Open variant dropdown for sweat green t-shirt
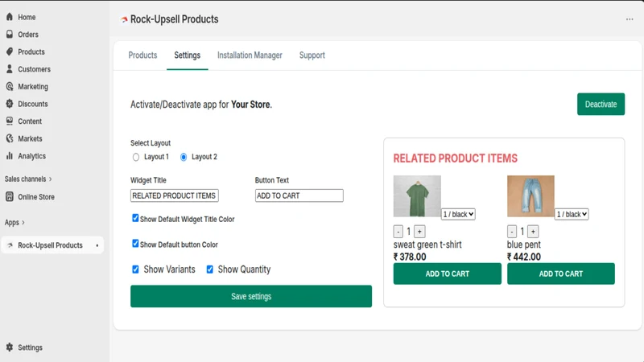 pos(458,214)
